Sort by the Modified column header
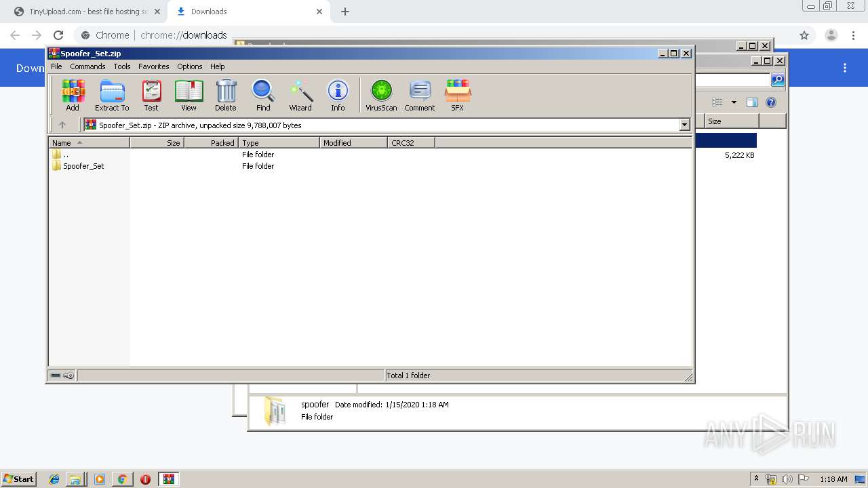 pos(353,143)
